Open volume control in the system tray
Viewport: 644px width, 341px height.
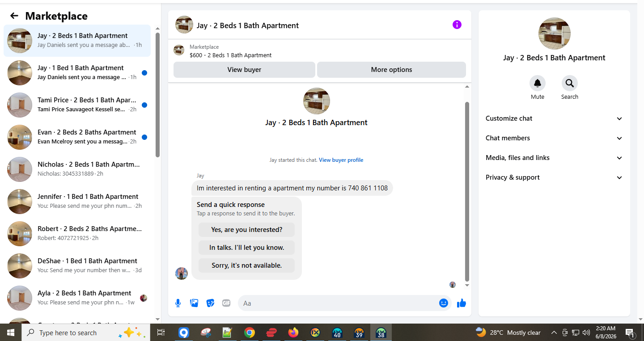[x=586, y=333]
